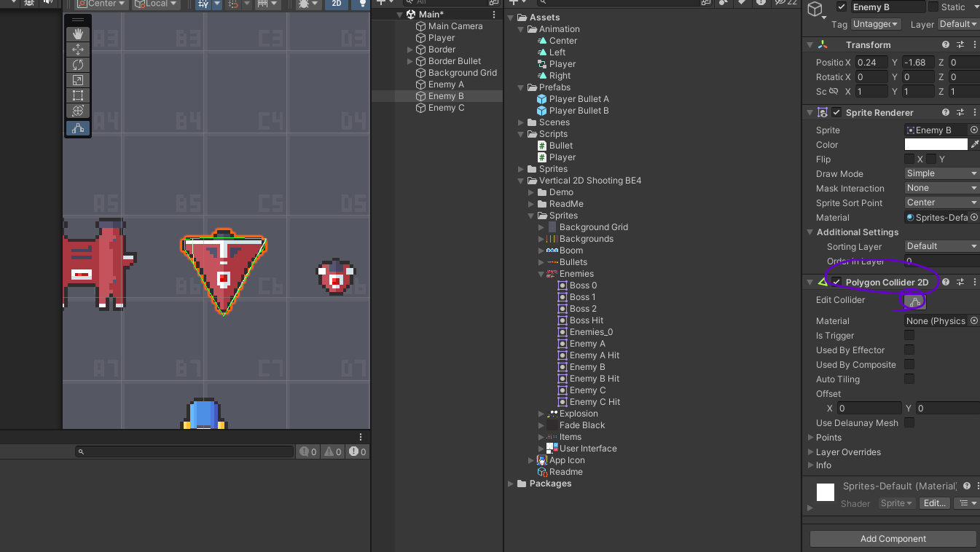The height and width of the screenshot is (552, 980).
Task: Select the Scale tool in scene overlay
Action: (x=78, y=80)
